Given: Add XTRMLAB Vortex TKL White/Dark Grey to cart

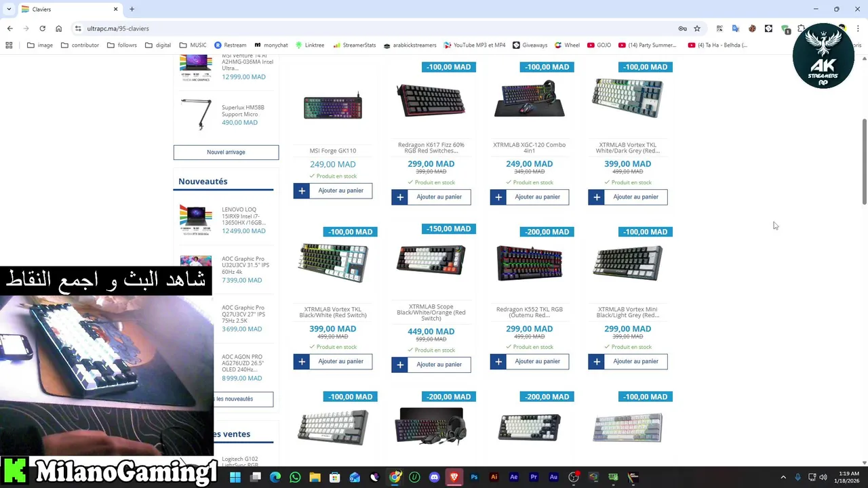Looking at the screenshot, I should [628, 197].
